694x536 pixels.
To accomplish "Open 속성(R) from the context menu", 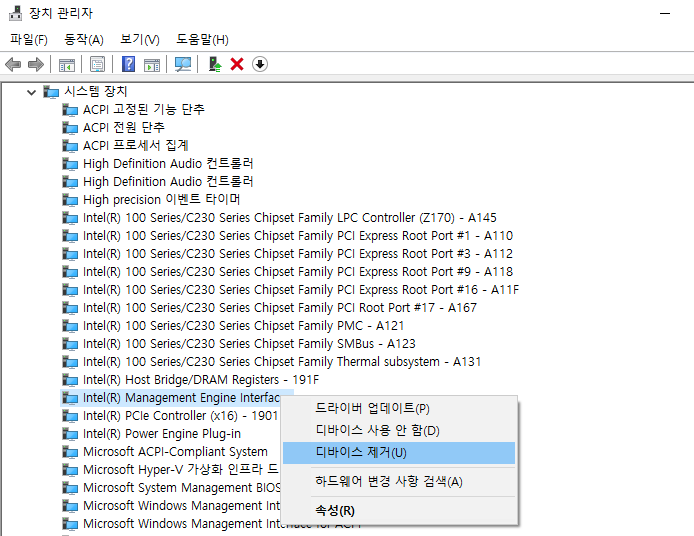I will point(399,510).
